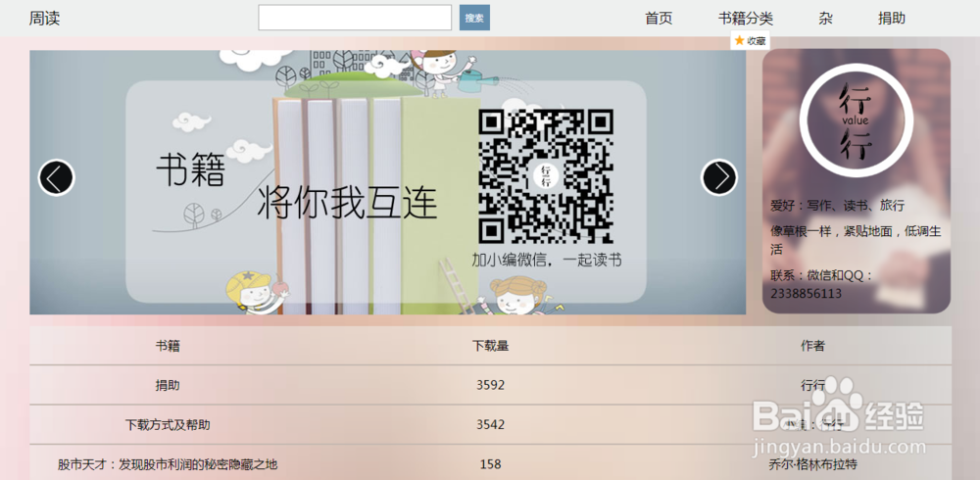Viewport: 980px width, 480px height.
Task: Go to 首页 in navigation
Action: click(x=659, y=19)
